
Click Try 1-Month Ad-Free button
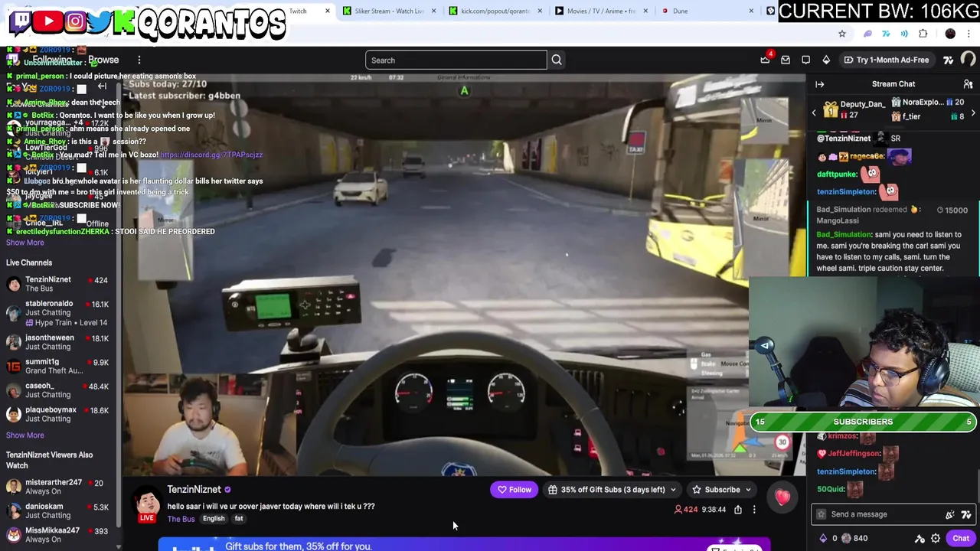click(x=886, y=60)
